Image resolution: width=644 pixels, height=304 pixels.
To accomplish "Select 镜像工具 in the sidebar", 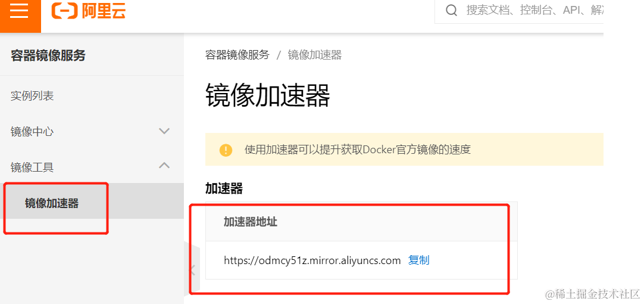I will [32, 167].
